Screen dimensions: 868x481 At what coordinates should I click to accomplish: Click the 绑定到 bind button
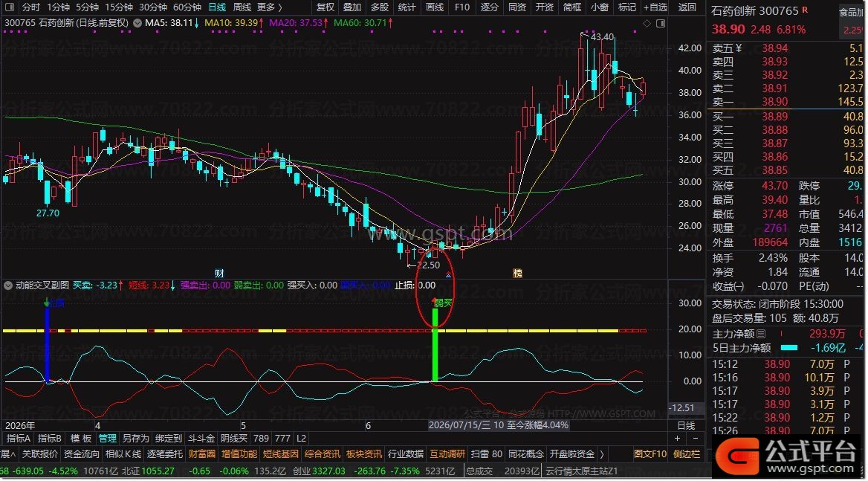(x=168, y=439)
